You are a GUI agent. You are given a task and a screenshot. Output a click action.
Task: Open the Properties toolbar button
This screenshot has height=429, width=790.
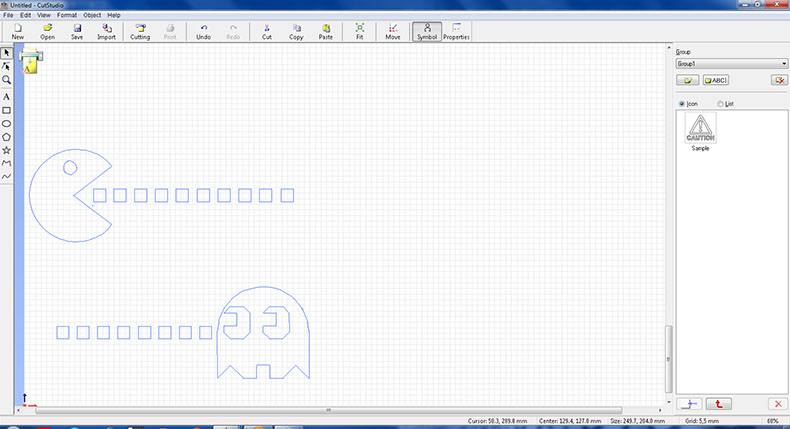pos(456,31)
